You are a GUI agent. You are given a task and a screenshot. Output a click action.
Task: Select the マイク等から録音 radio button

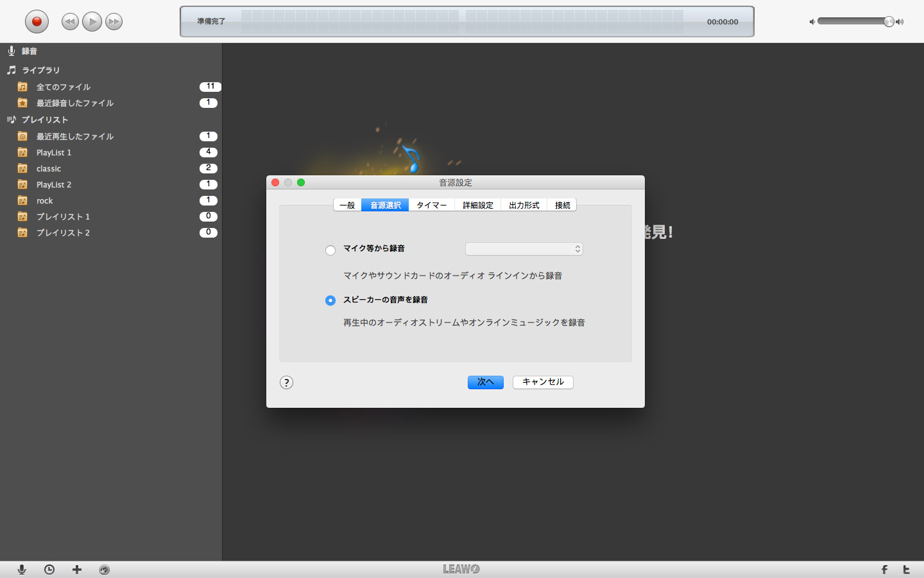pyautogui.click(x=330, y=250)
